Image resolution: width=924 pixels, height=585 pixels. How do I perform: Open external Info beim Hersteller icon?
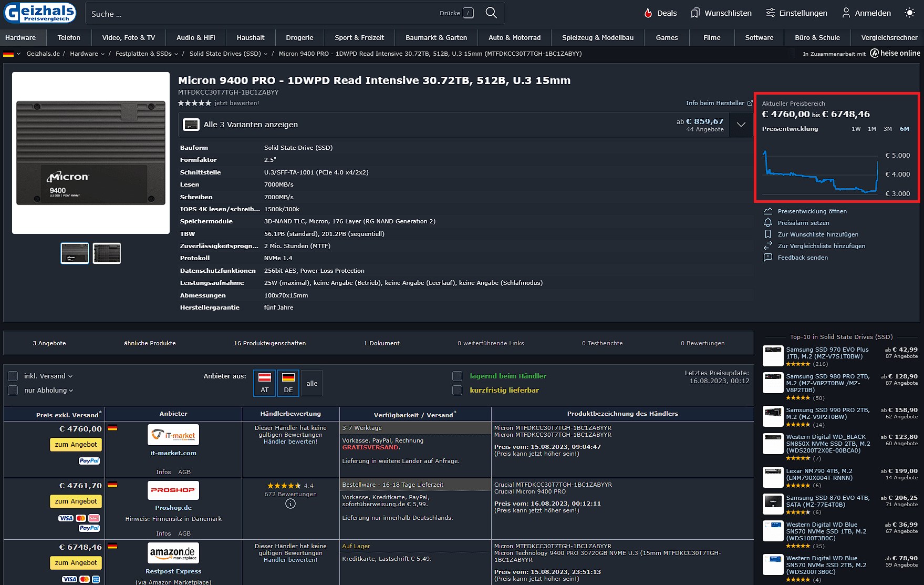[750, 103]
